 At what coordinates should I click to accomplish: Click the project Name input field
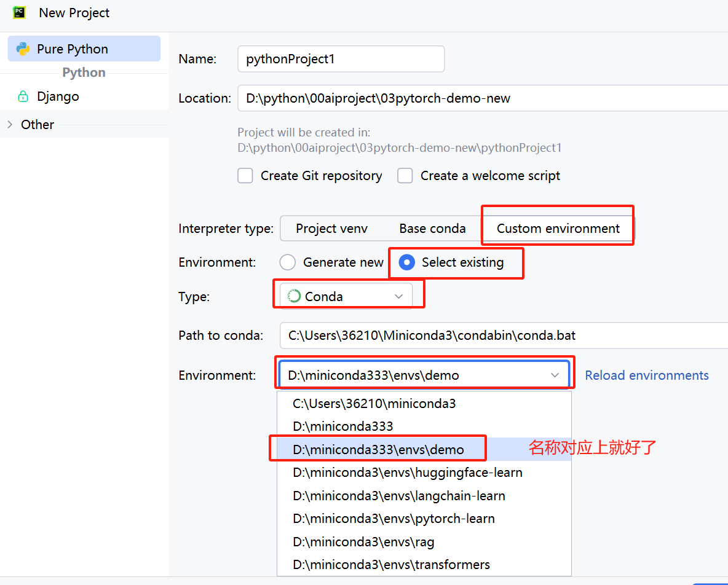(x=341, y=59)
